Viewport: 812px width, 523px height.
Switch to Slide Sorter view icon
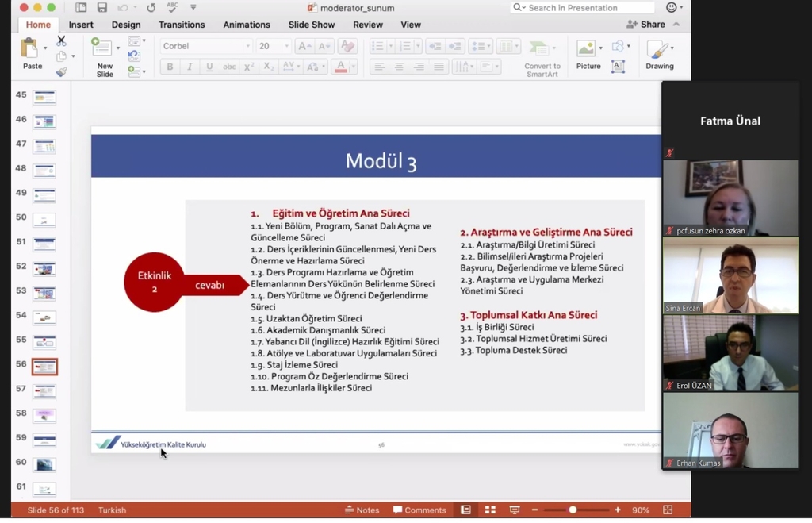pos(490,510)
